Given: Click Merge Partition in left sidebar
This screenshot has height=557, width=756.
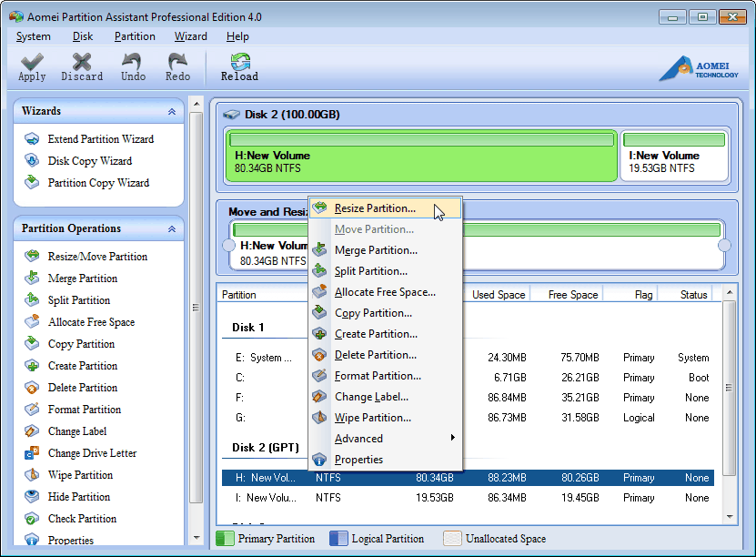Looking at the screenshot, I should 82,278.
